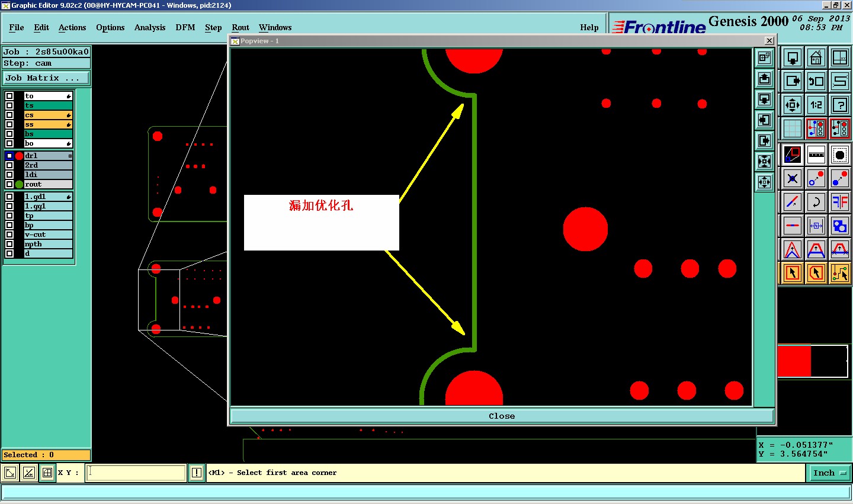
Task: Toggle the 'rout' layer display checkbox
Action: point(9,184)
